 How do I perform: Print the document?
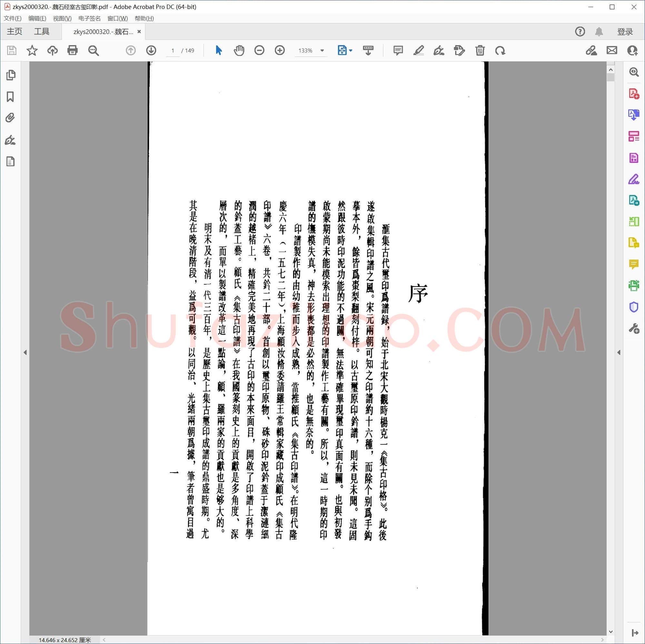pyautogui.click(x=73, y=50)
